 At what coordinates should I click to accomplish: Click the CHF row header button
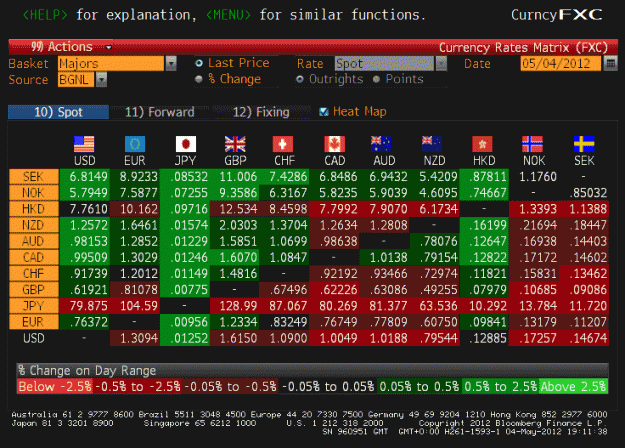34,273
